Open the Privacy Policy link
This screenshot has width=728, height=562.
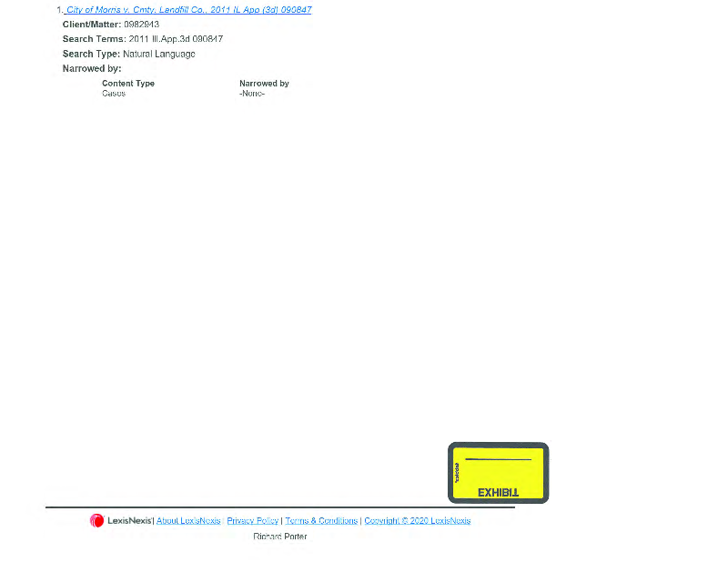(x=252, y=521)
